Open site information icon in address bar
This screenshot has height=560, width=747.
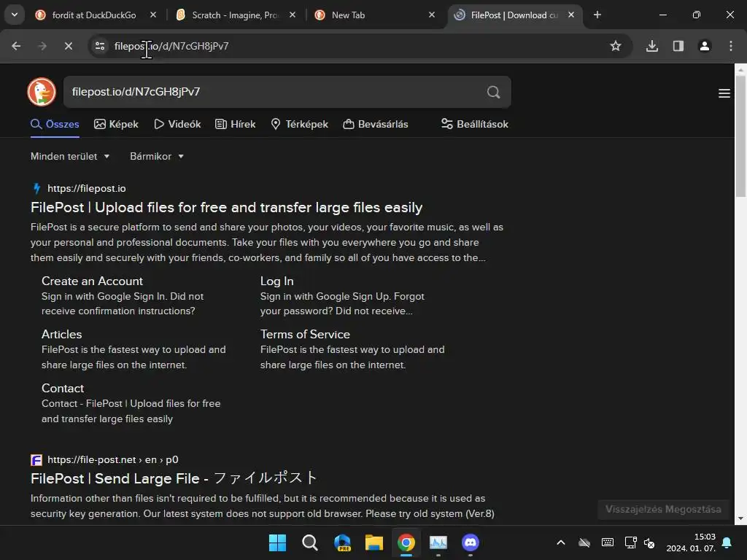coord(100,46)
